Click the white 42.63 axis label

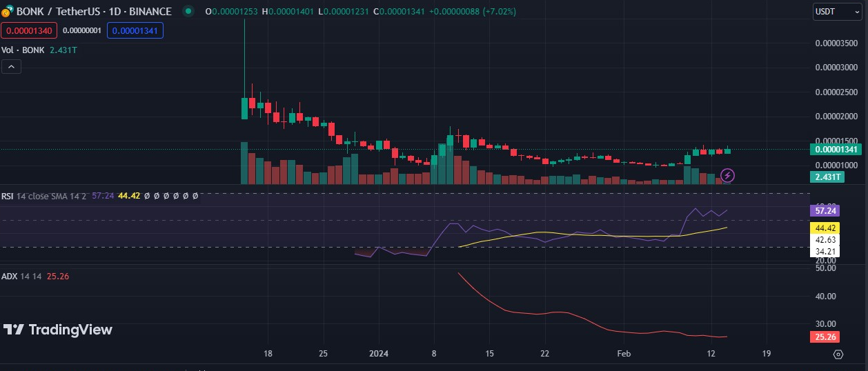tap(825, 240)
